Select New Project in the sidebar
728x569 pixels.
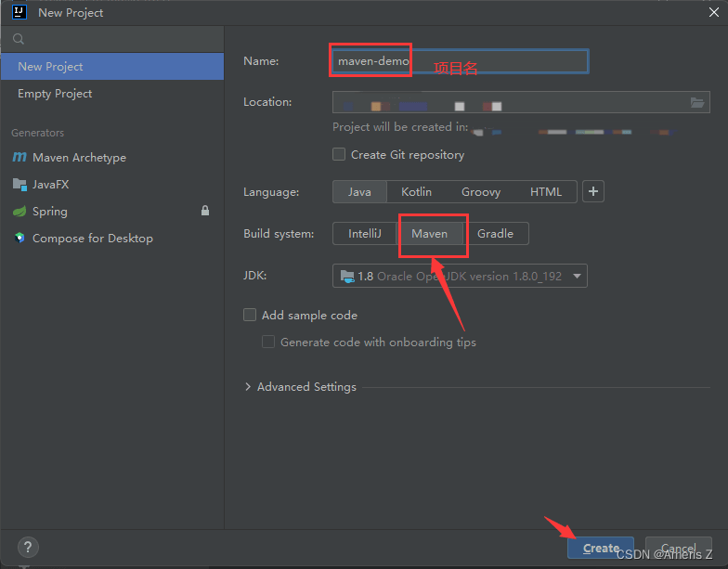coord(112,67)
